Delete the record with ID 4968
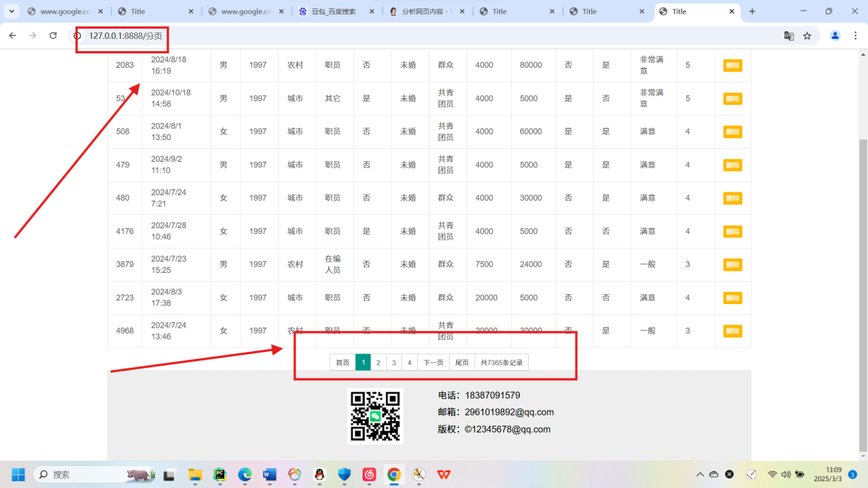Viewport: 868px width, 488px height. (733, 331)
